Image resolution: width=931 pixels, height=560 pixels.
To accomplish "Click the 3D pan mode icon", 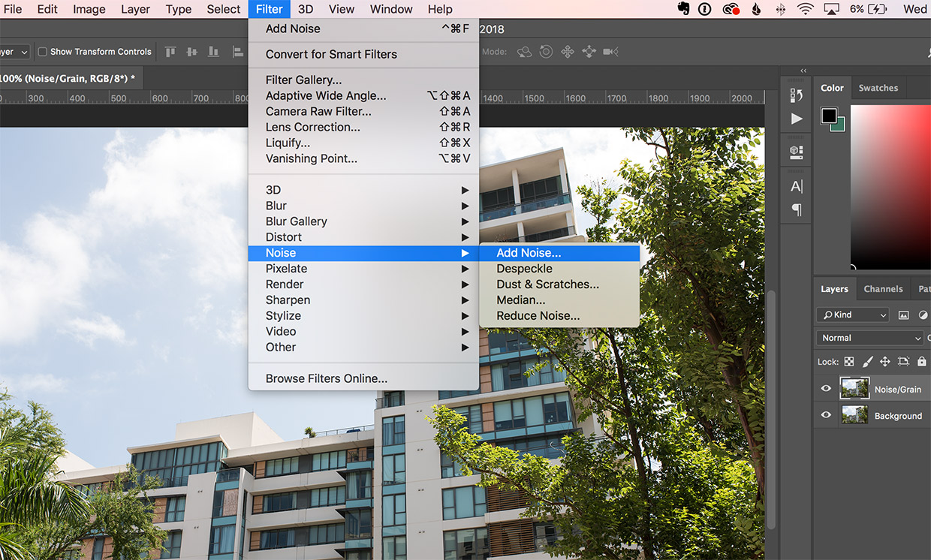I will click(x=568, y=52).
